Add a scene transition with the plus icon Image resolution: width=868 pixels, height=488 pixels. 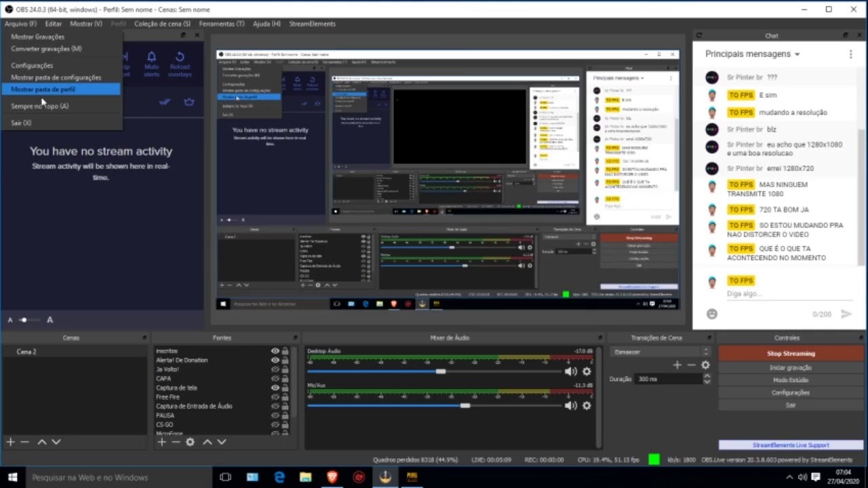click(677, 365)
